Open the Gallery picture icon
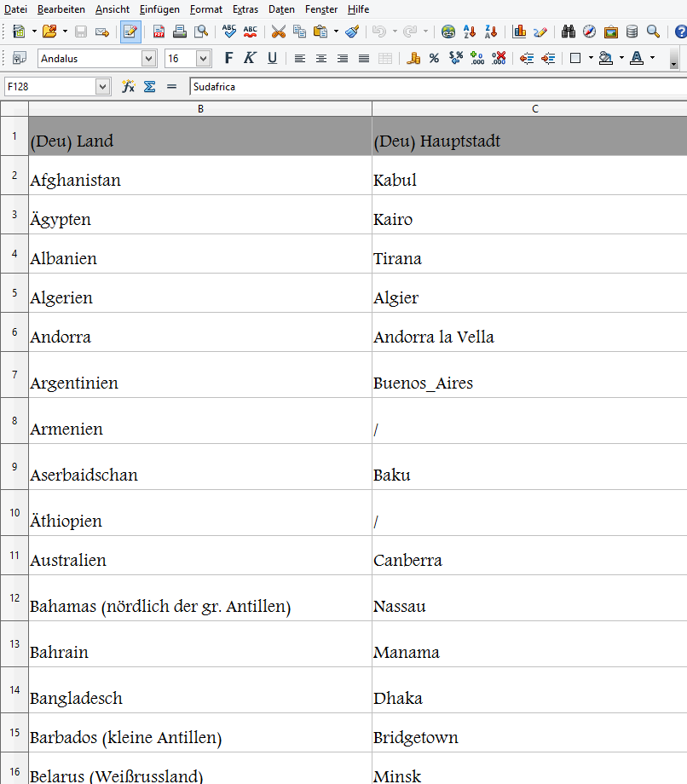Image resolution: width=687 pixels, height=784 pixels. (610, 32)
